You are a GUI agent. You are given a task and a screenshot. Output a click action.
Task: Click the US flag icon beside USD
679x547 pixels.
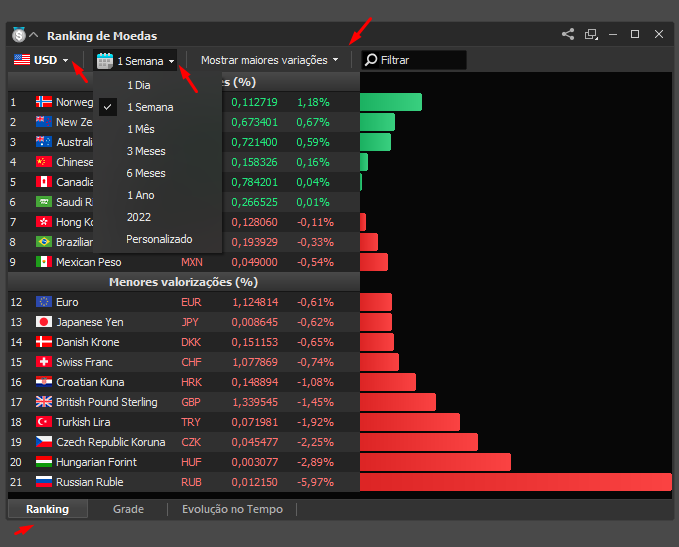click(x=22, y=60)
